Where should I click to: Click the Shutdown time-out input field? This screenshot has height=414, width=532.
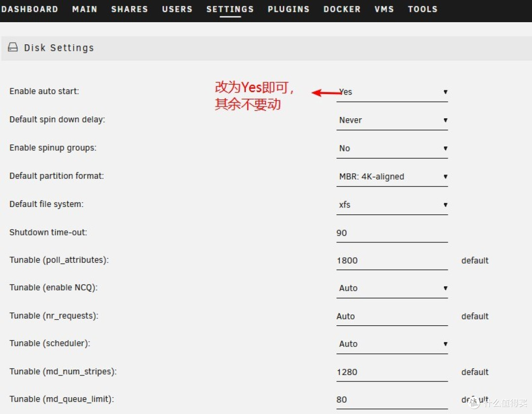coord(392,233)
